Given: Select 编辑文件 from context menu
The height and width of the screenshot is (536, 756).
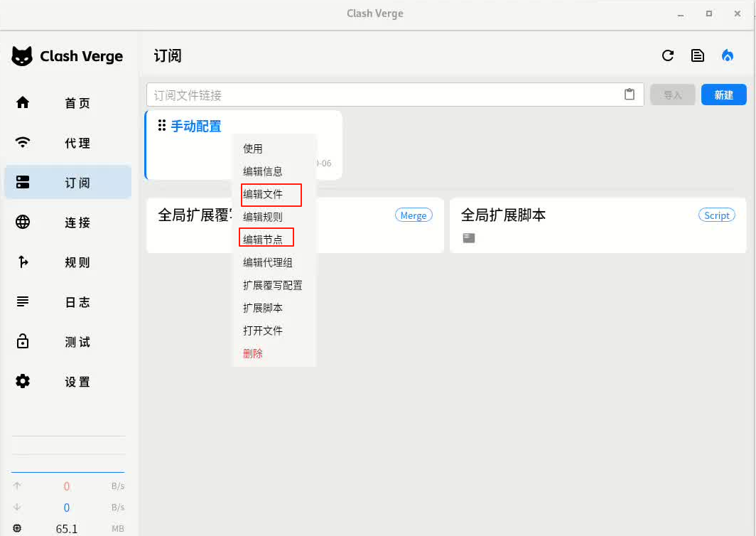Looking at the screenshot, I should pyautogui.click(x=263, y=194).
